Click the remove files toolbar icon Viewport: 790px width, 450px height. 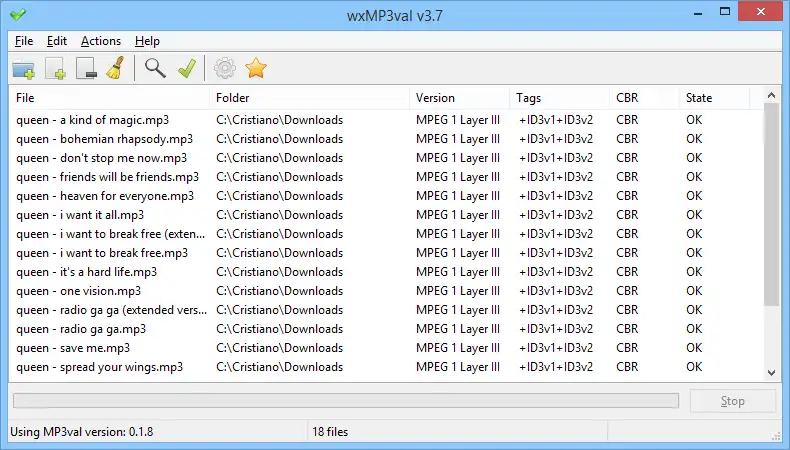pos(85,68)
